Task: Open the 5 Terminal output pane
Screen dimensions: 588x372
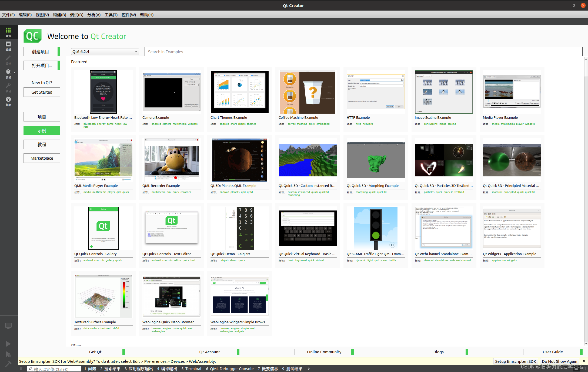Action: click(191, 369)
